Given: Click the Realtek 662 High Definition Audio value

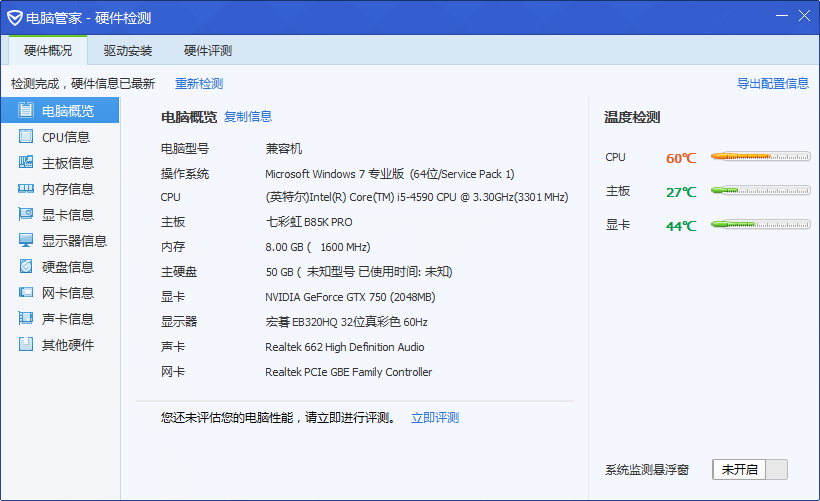Looking at the screenshot, I should [x=345, y=347].
